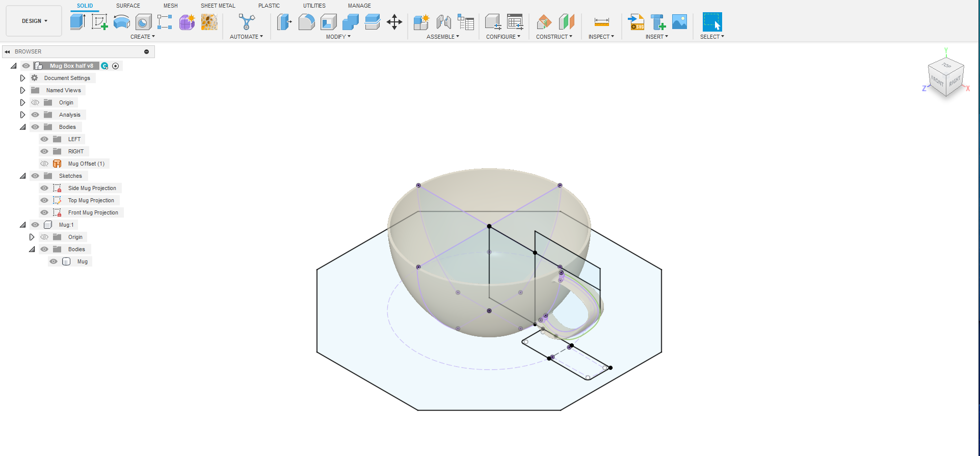Switch to the PLASTIC tab

click(269, 6)
